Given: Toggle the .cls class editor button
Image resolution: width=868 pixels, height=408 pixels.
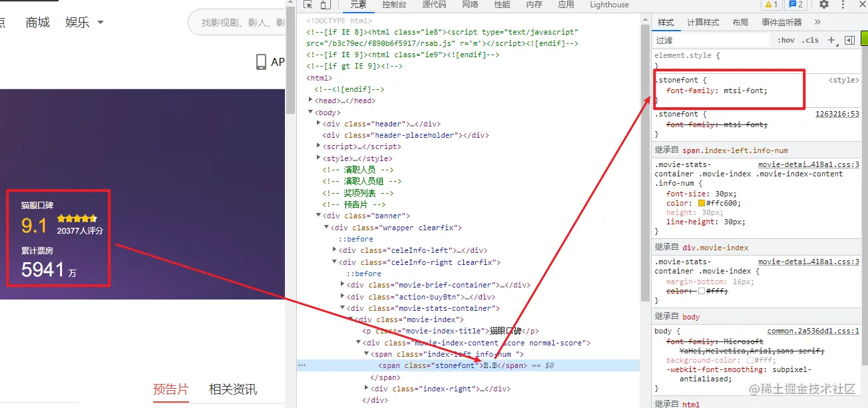Looking at the screenshot, I should (810, 41).
